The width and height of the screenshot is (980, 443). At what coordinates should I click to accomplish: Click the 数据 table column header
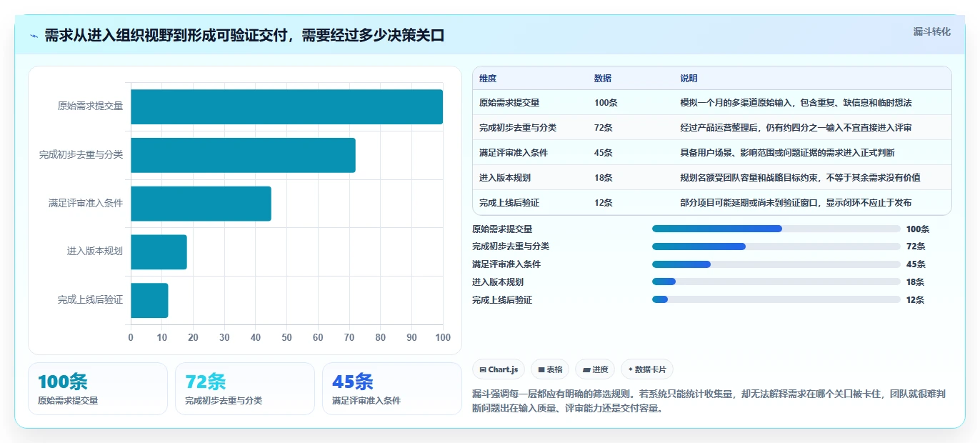[x=603, y=79]
